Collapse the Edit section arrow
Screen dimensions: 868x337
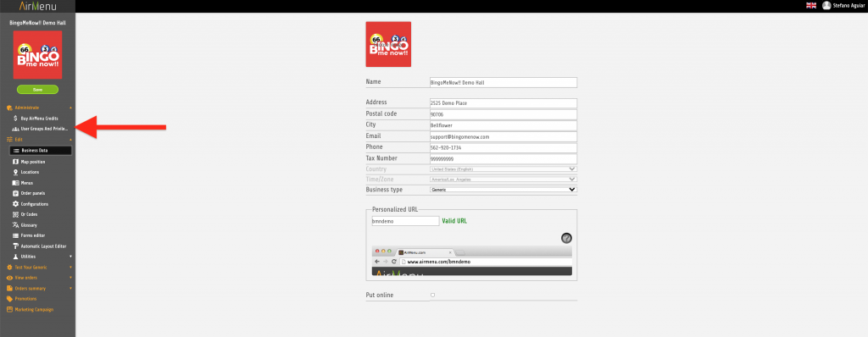click(x=70, y=140)
